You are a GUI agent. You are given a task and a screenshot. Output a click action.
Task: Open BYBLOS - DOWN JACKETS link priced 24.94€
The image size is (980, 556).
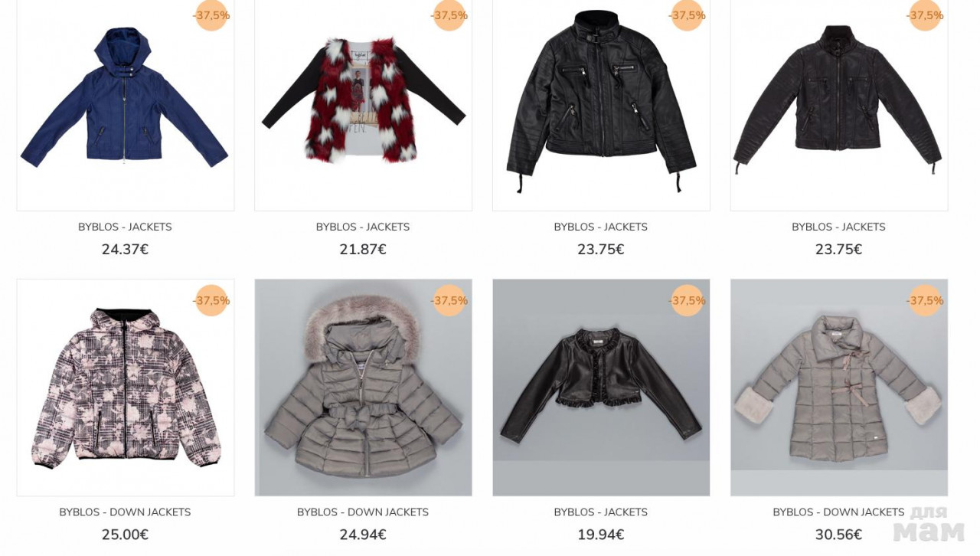[363, 512]
